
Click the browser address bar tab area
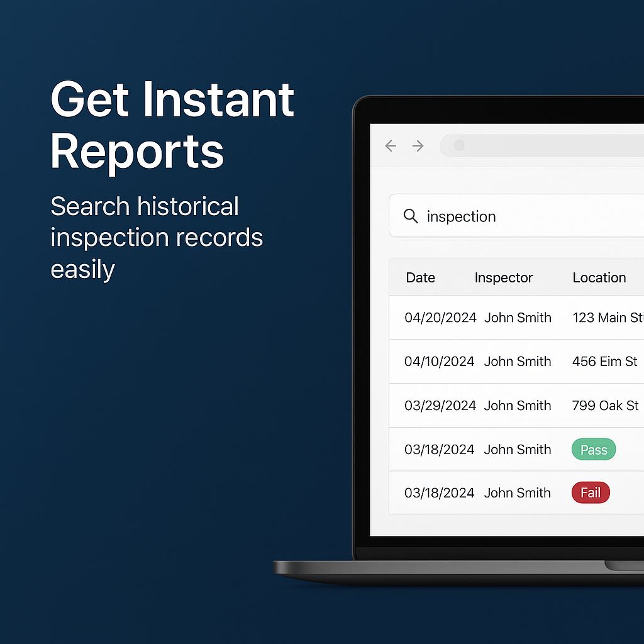tap(541, 145)
